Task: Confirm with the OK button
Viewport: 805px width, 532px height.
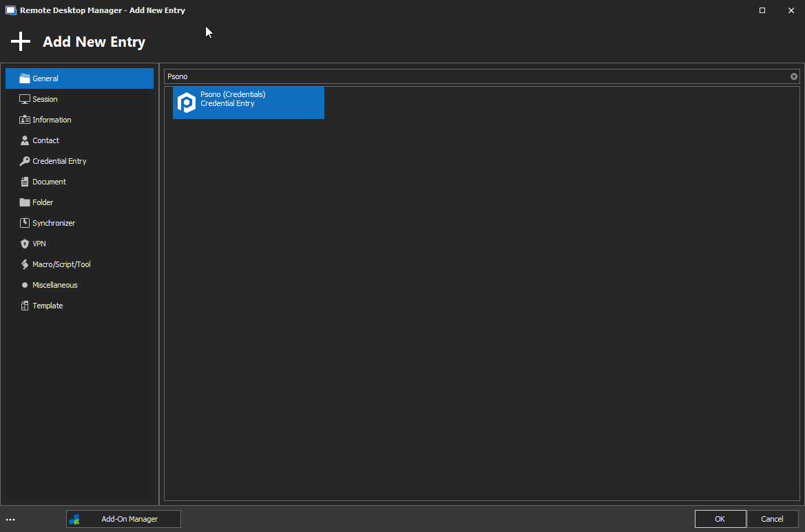Action: pos(720,519)
